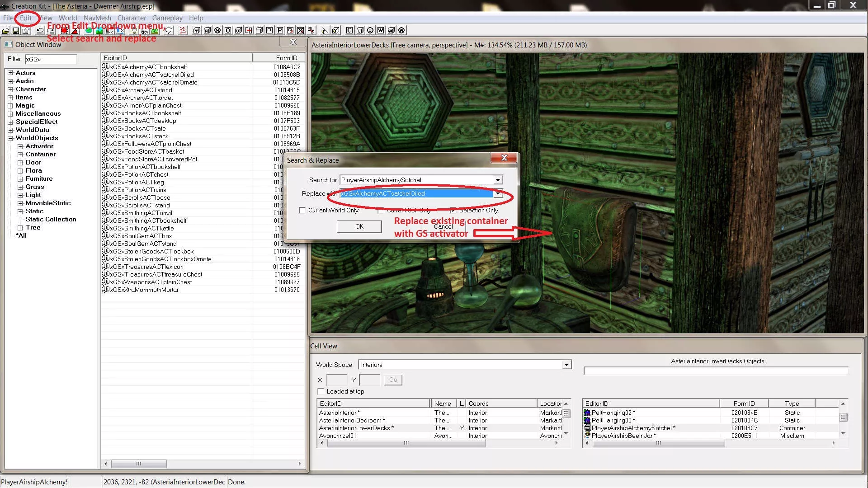Open the Character menu
Screen dimensions: 868x488
click(132, 18)
